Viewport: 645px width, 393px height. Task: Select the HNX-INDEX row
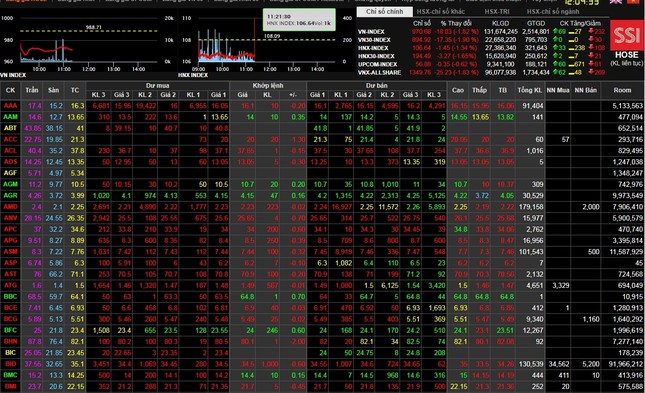[481, 48]
